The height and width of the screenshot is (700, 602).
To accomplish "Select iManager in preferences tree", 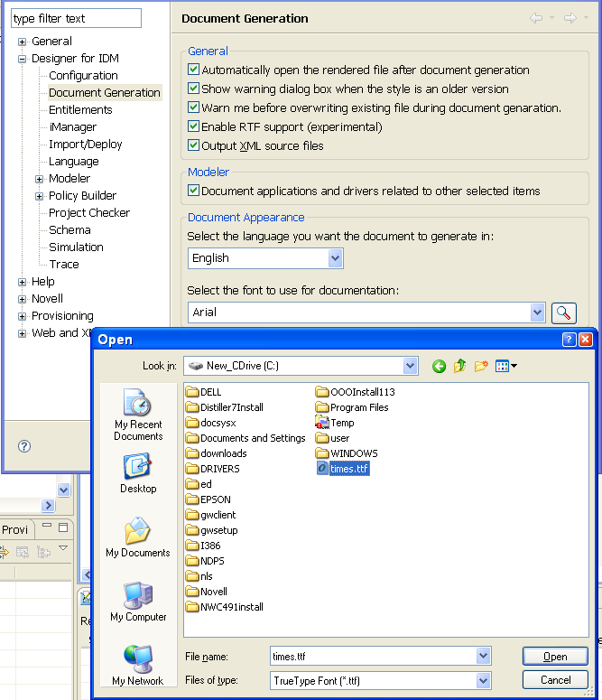I will pyautogui.click(x=73, y=127).
